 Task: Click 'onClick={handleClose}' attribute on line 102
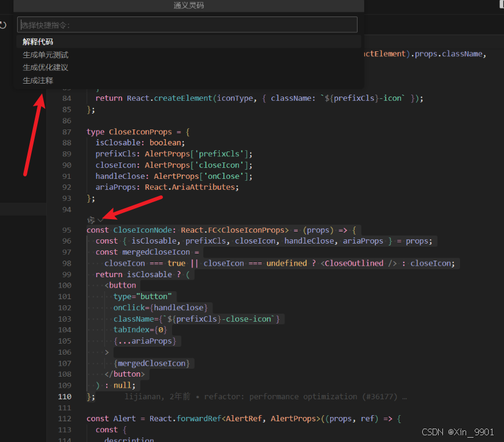coord(160,308)
